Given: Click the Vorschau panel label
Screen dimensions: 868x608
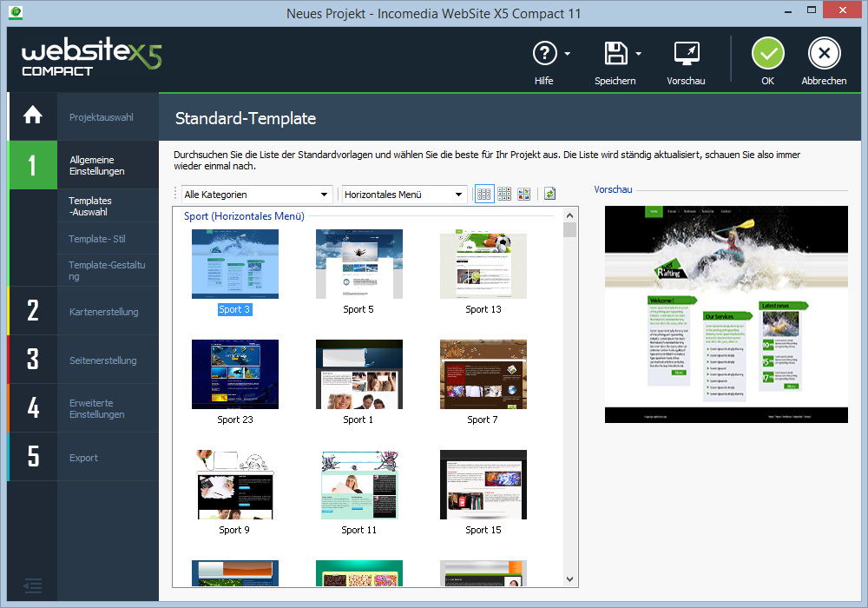Looking at the screenshot, I should (613, 189).
